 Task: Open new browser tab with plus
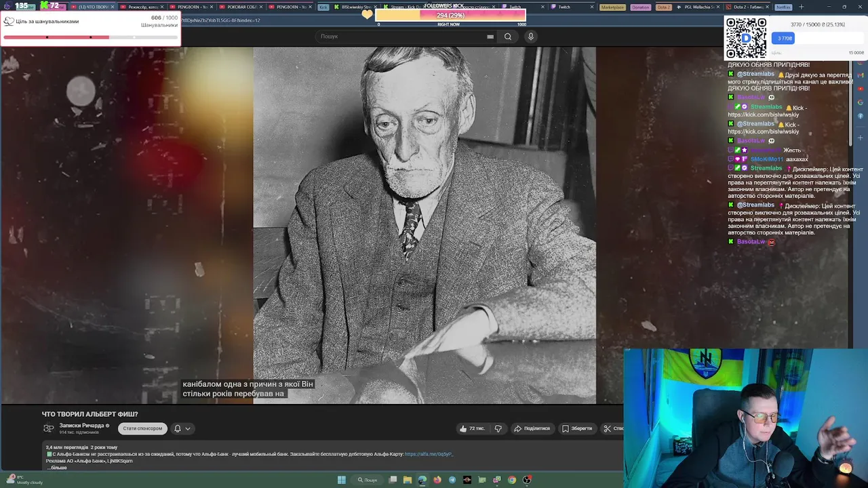(x=801, y=7)
